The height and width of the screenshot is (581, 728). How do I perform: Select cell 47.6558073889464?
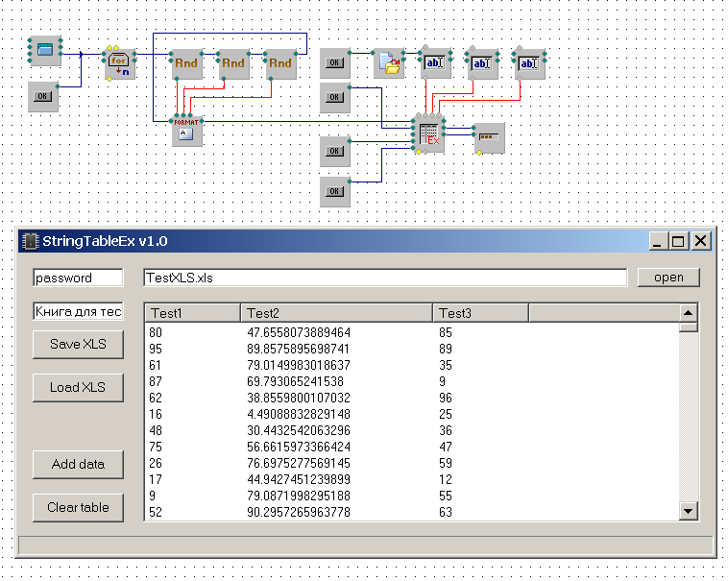[x=299, y=332]
